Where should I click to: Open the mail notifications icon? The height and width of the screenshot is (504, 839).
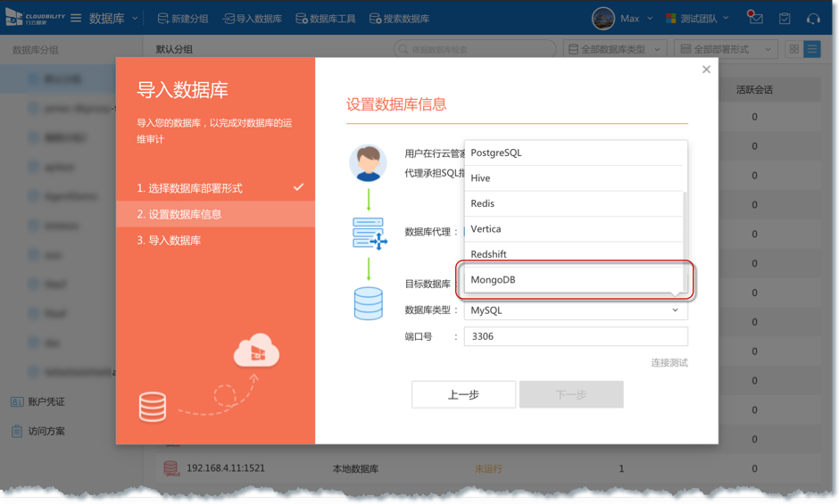pos(756,18)
